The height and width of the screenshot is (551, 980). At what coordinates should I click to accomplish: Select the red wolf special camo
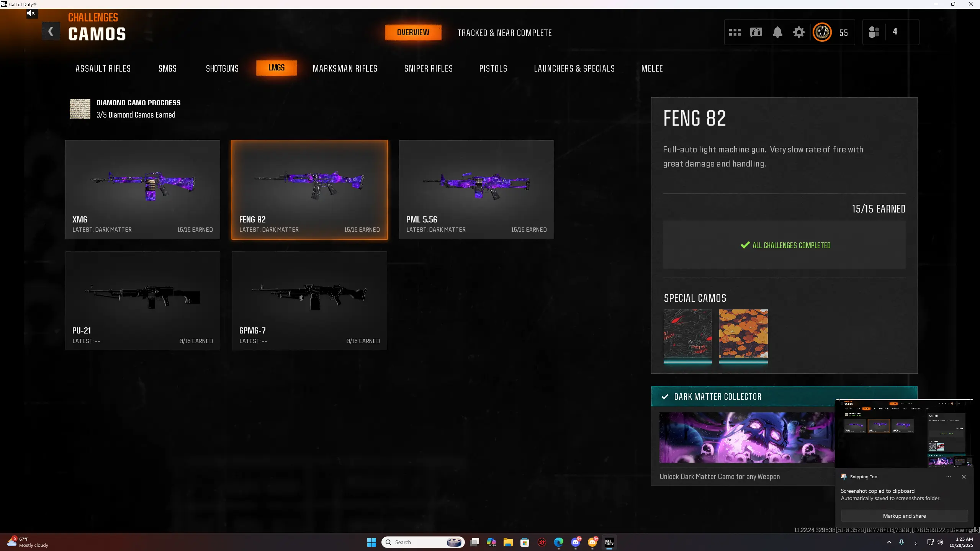[x=687, y=334]
